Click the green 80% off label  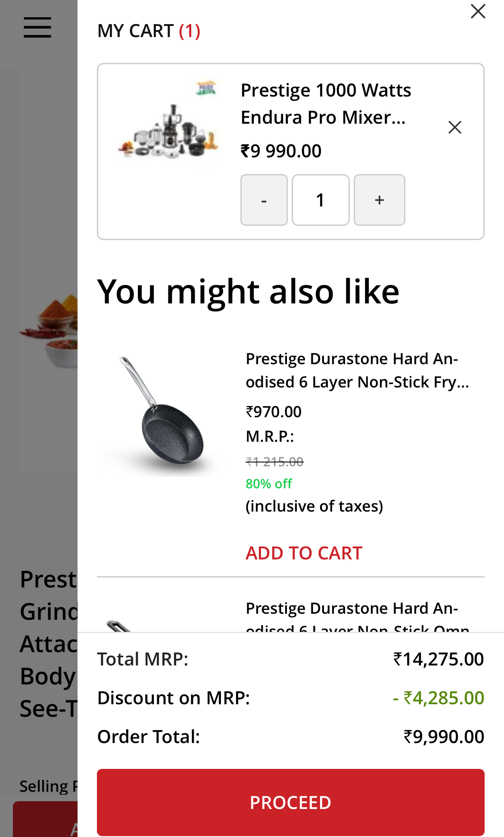[x=269, y=484]
